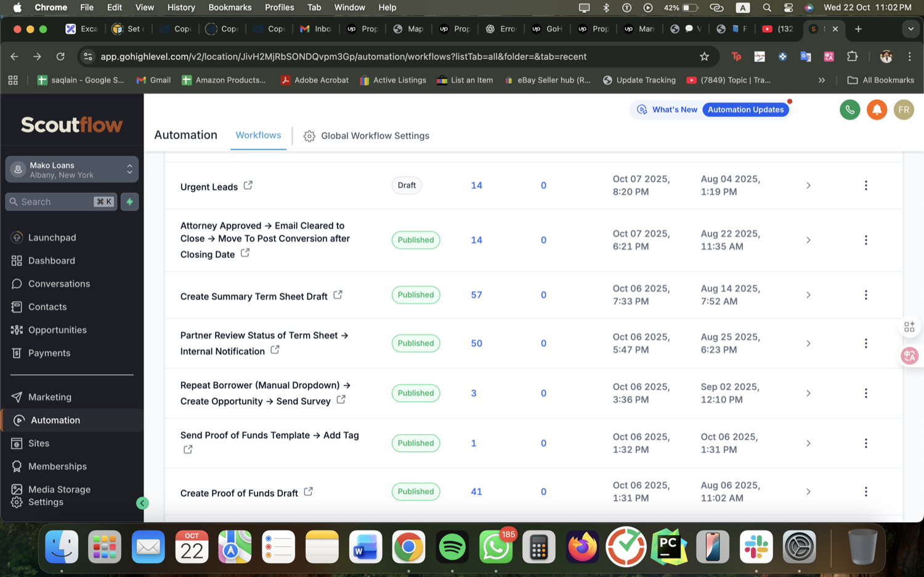Open FR user profile avatar
Screen dimensions: 924x577
coord(904,110)
